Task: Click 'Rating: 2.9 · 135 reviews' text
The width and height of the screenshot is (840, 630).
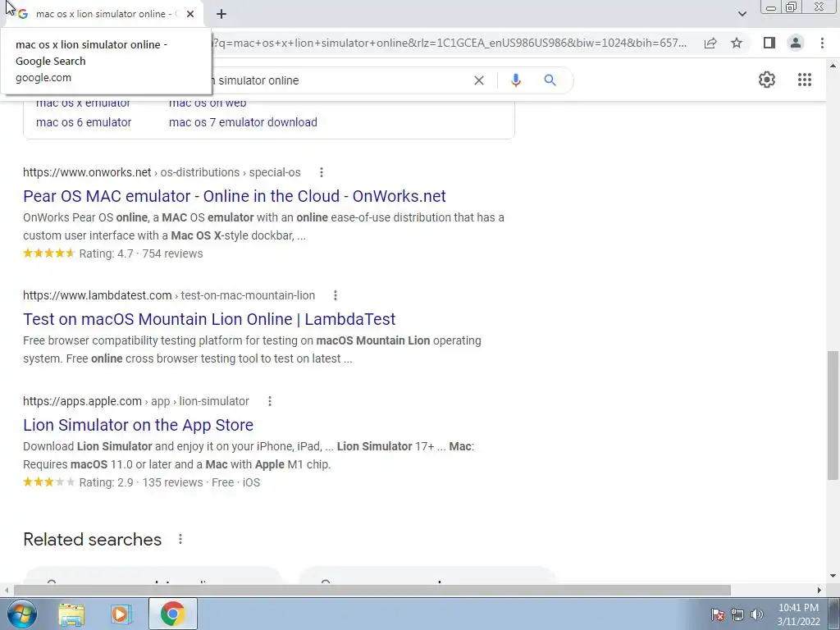Action: (x=141, y=482)
